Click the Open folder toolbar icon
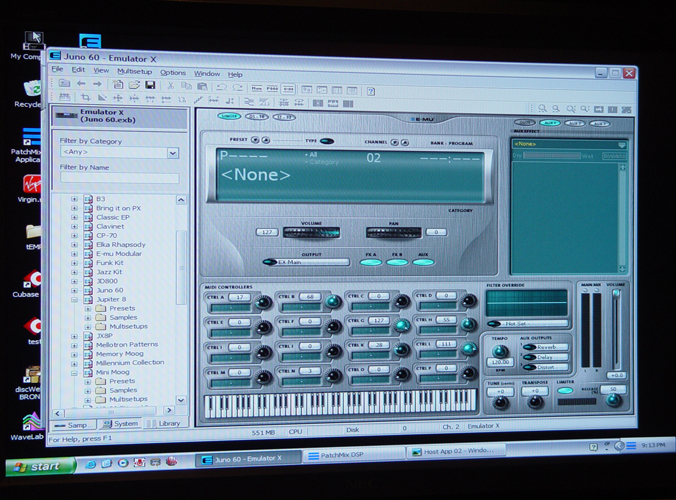 133,86
